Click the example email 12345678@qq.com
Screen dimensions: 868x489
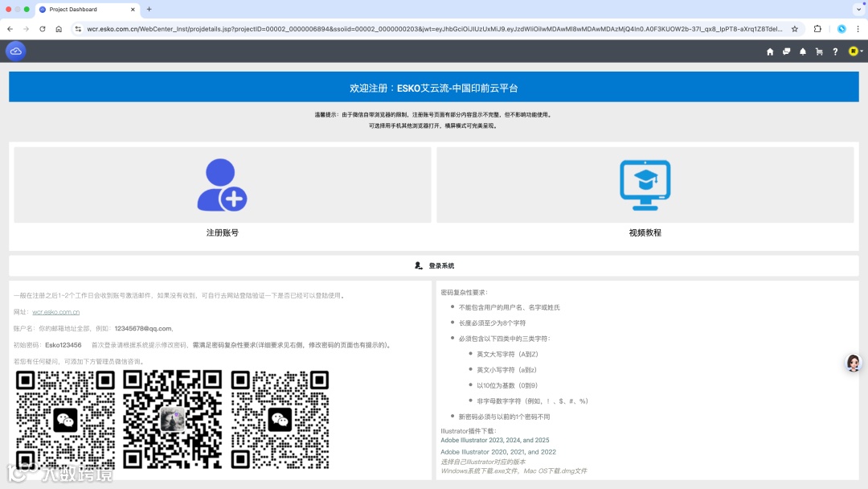144,328
